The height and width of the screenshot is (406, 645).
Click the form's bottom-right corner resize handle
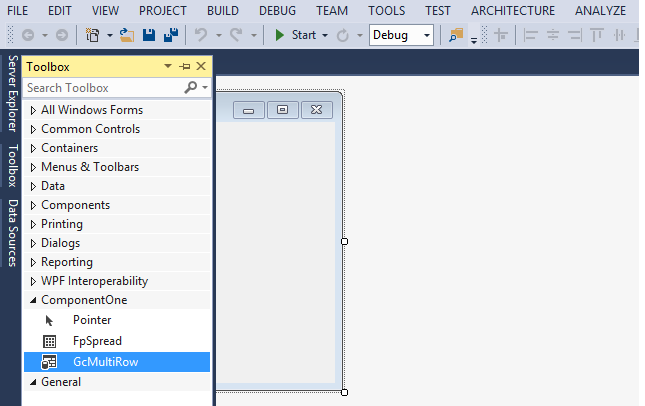(x=344, y=392)
